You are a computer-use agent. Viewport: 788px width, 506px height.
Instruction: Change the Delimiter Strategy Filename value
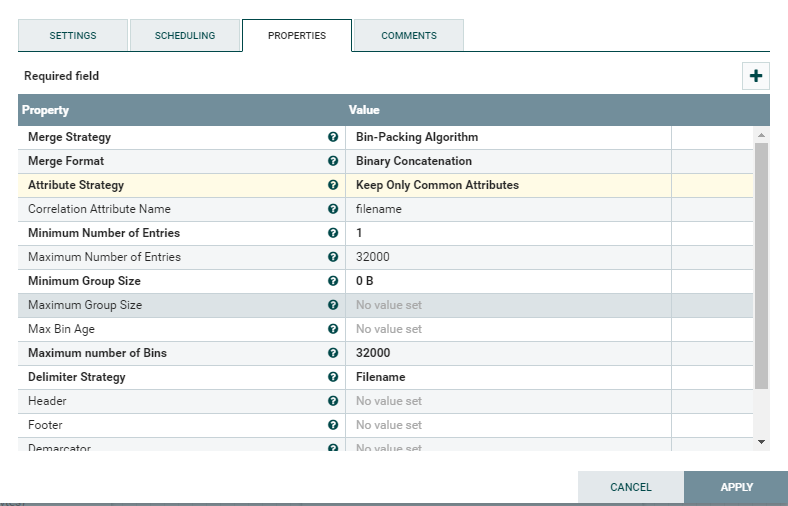(x=508, y=377)
